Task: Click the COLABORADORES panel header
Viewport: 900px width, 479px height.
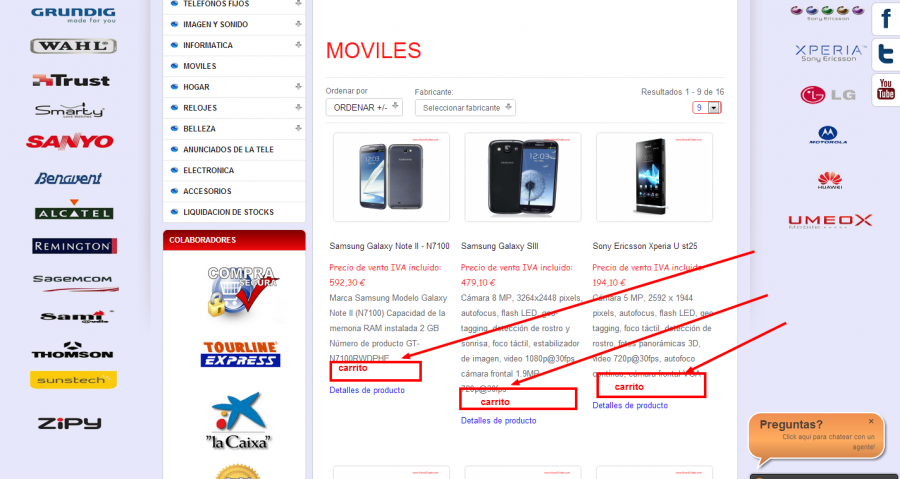Action: tap(234, 240)
